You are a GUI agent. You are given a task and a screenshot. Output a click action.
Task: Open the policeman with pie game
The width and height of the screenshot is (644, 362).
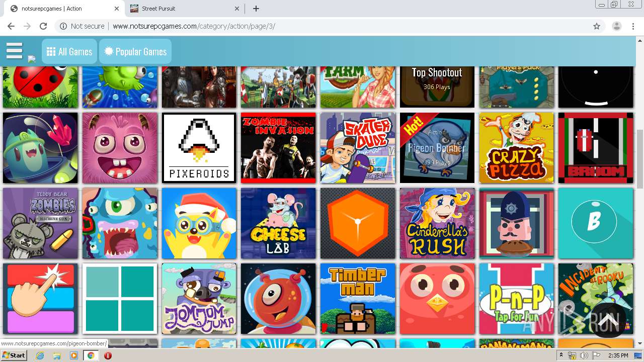click(x=517, y=223)
